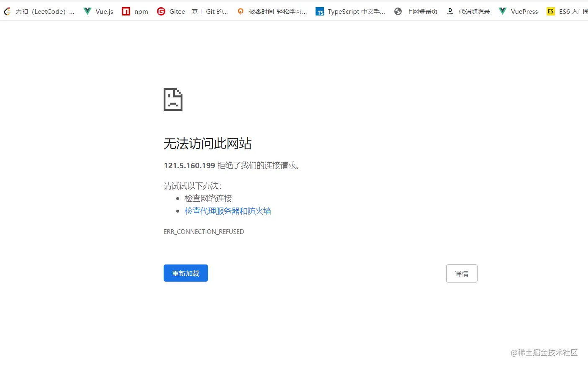Screen dimensions: 588x367
Task: Open the 详情 details panel
Action: (462, 273)
